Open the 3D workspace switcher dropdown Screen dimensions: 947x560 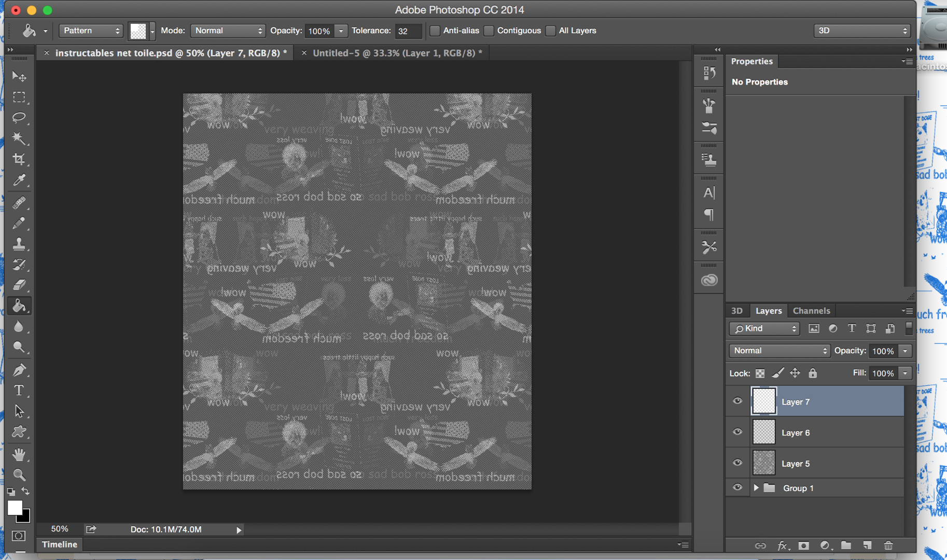click(x=862, y=31)
